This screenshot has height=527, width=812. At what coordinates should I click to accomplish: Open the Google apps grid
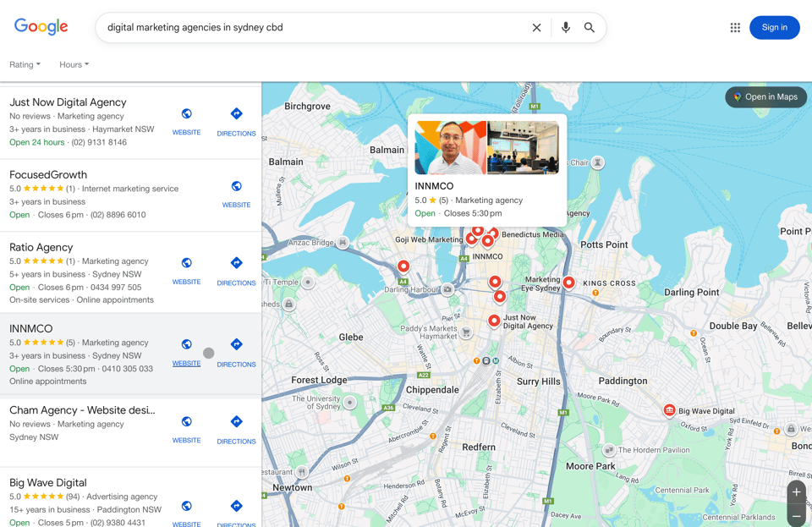(735, 27)
